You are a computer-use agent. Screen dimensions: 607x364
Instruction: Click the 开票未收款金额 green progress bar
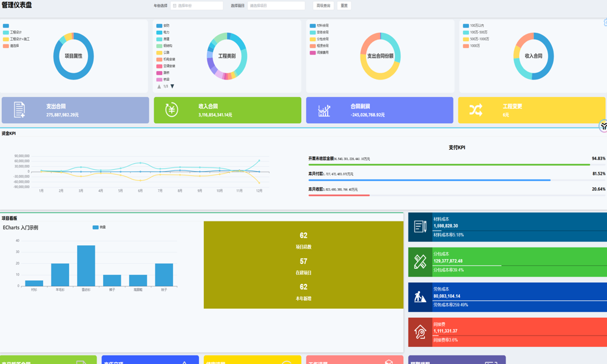coord(449,164)
